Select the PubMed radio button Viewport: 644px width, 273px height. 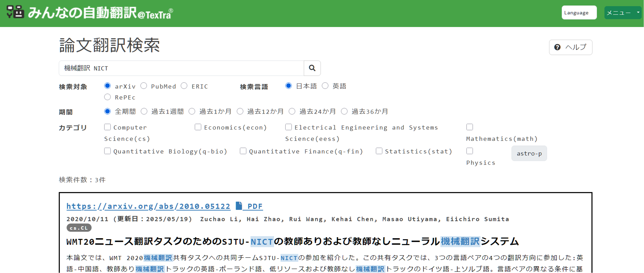(144, 86)
